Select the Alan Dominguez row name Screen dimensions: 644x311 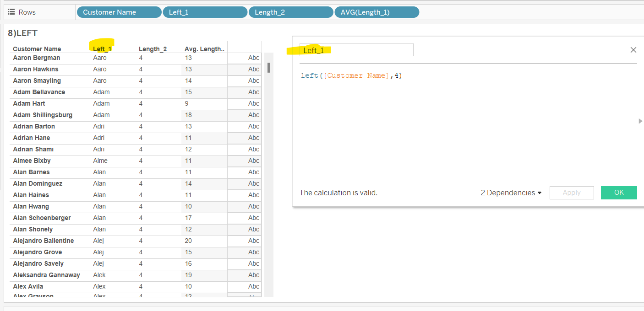[x=38, y=183]
